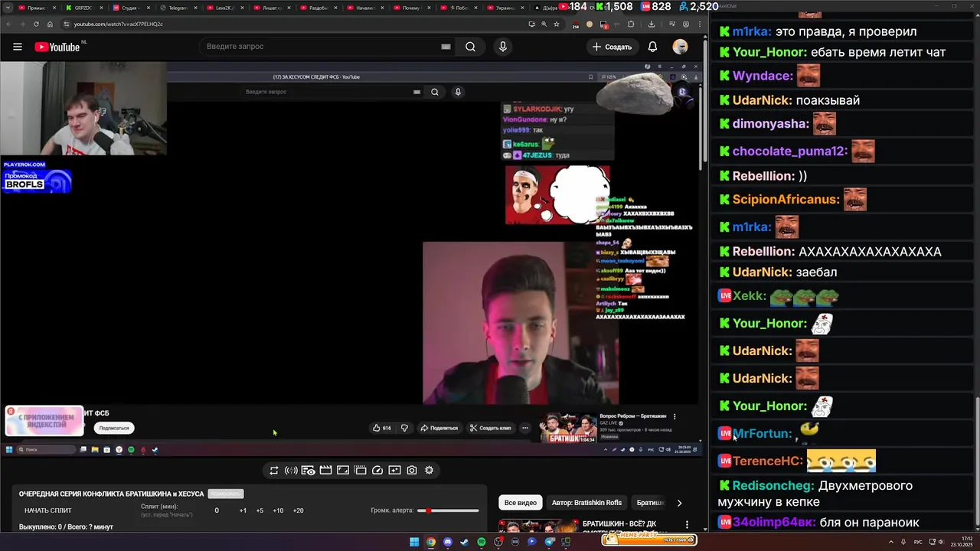Open options menu for "Вопрос Ребром" video
The height and width of the screenshot is (551, 980).
click(675, 416)
